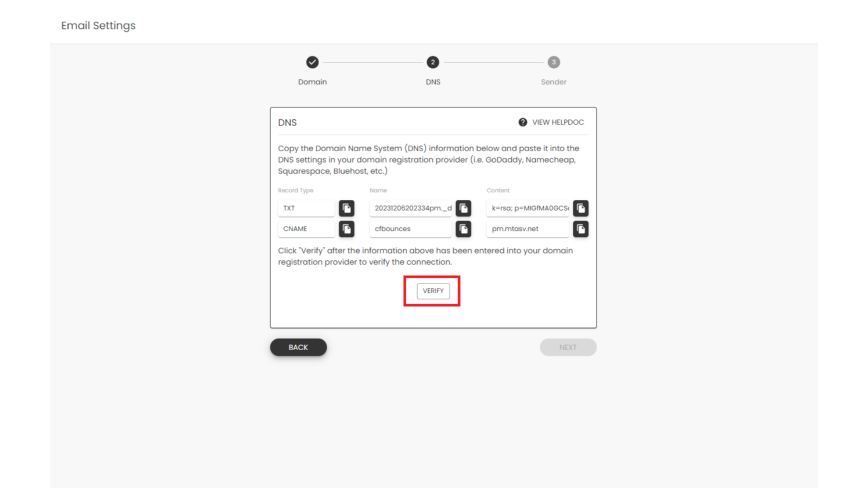Click the copy icon for CNAME record content
Viewport: 868px width, 488px height.
pos(581,229)
